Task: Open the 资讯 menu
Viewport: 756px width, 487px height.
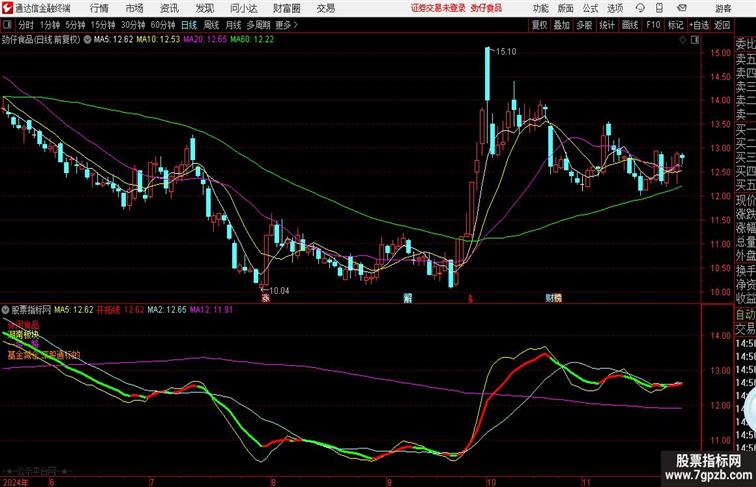Action: pos(169,8)
